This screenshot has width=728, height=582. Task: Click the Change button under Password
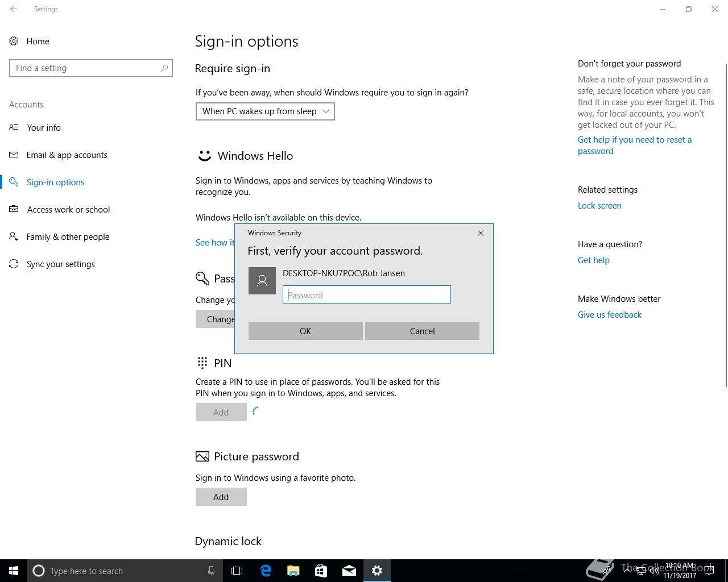[x=216, y=319]
